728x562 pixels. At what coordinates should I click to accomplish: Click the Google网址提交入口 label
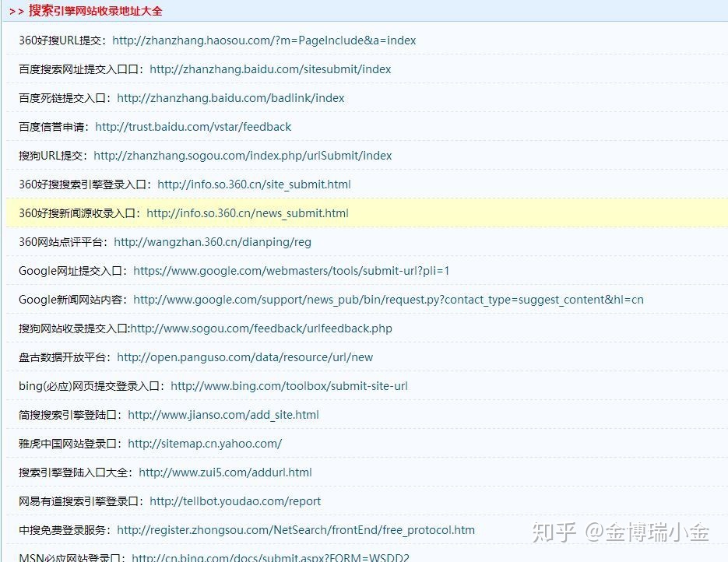(71, 271)
